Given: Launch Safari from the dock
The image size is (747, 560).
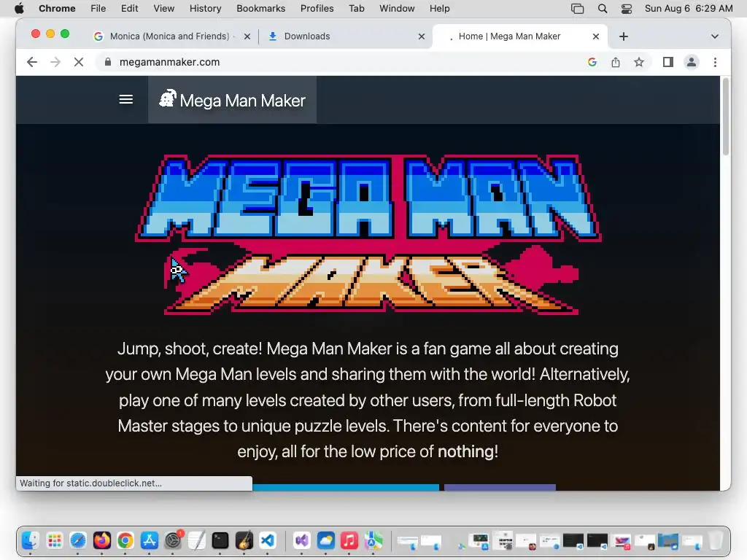Looking at the screenshot, I should [77, 541].
